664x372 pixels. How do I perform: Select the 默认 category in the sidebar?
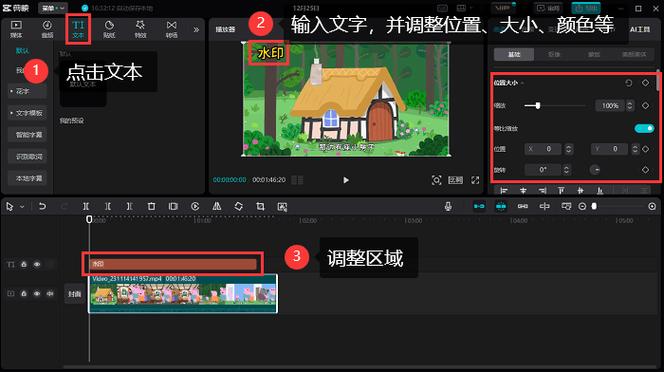pos(22,51)
